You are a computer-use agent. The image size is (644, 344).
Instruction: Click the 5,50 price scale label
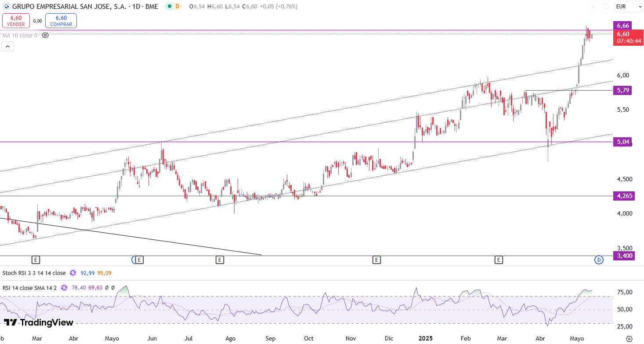623,110
